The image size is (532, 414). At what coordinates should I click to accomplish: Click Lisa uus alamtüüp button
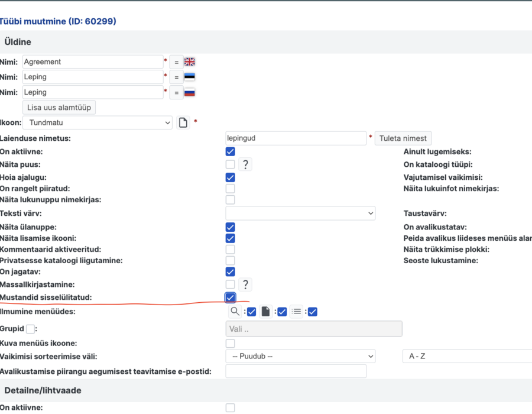point(59,107)
